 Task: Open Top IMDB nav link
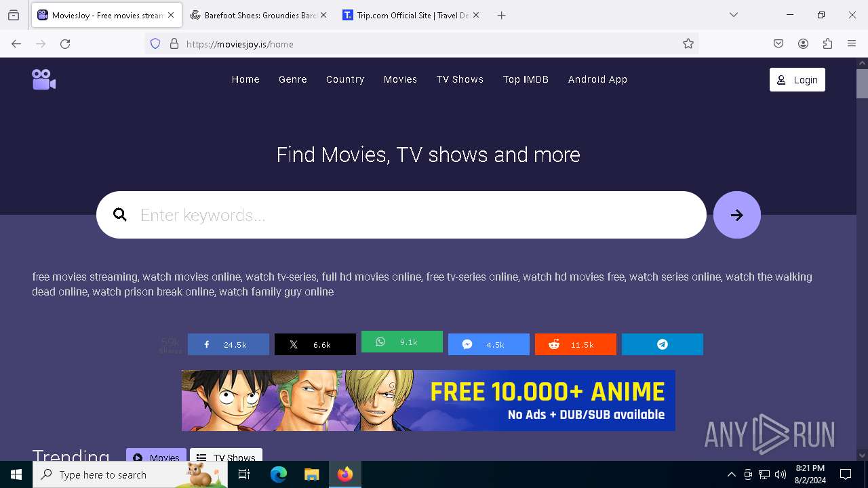coord(526,79)
